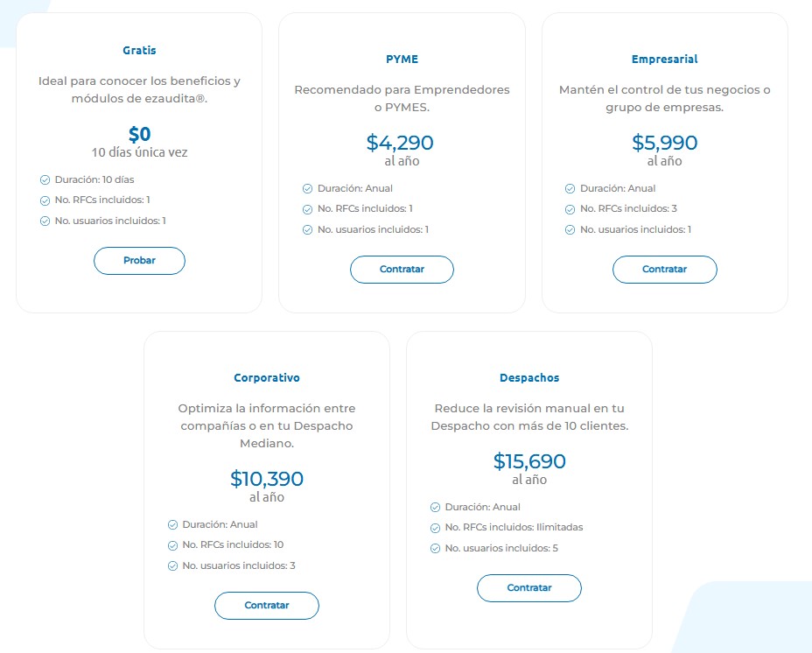Viewport: 812px width, 653px height.
Task: Select the PYME plan heading
Action: [x=402, y=59]
